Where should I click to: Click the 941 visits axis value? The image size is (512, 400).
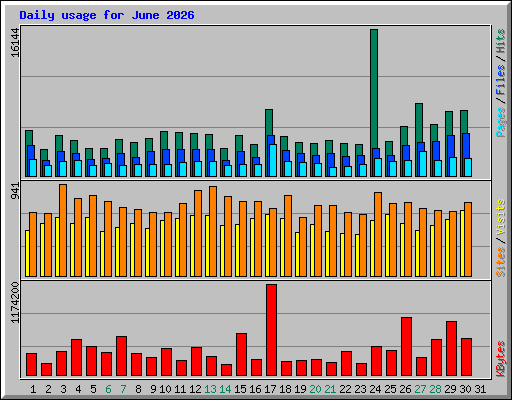pyautogui.click(x=15, y=191)
